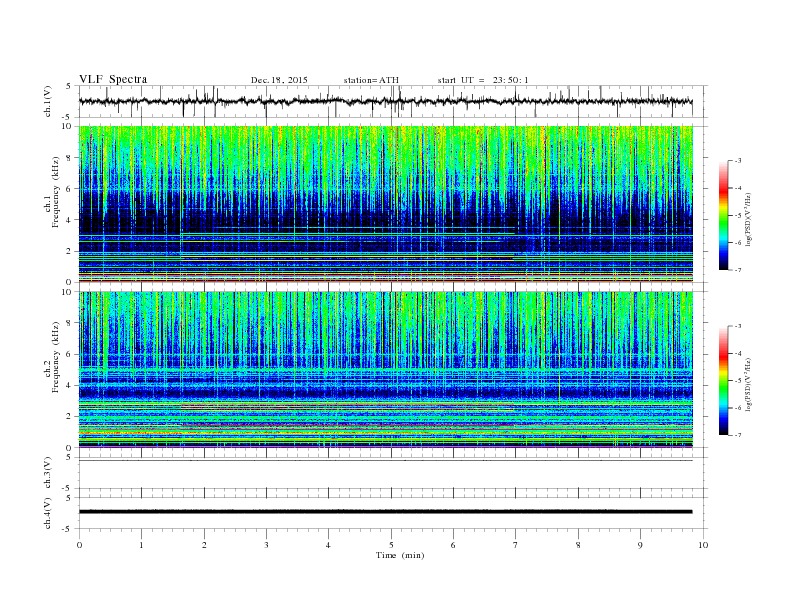Click the ch.1 voltage waveform trace

[385, 101]
